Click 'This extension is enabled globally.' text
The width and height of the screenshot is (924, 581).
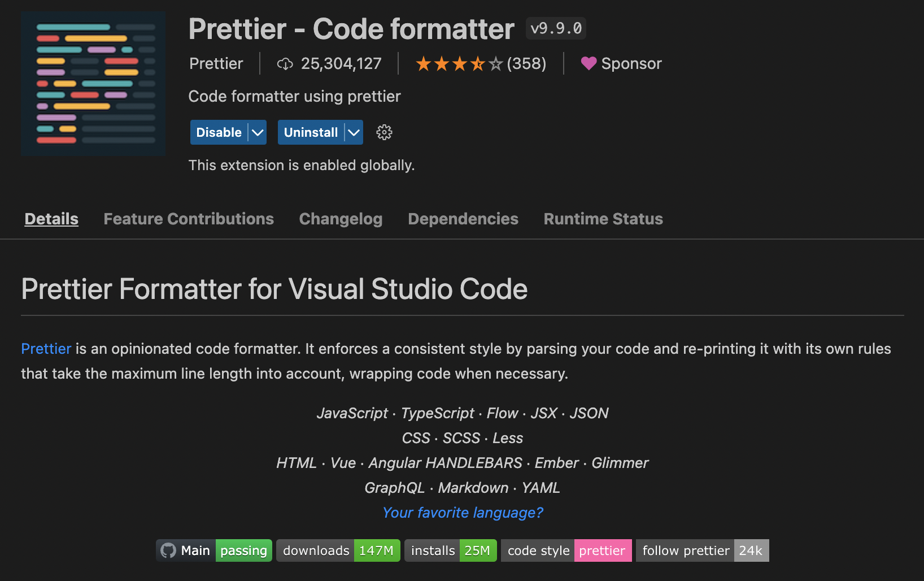click(x=302, y=165)
